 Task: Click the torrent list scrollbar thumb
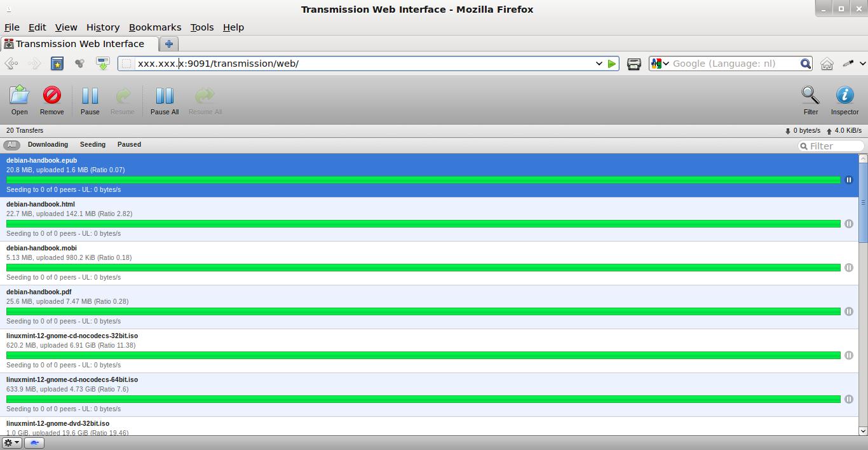tap(863, 202)
